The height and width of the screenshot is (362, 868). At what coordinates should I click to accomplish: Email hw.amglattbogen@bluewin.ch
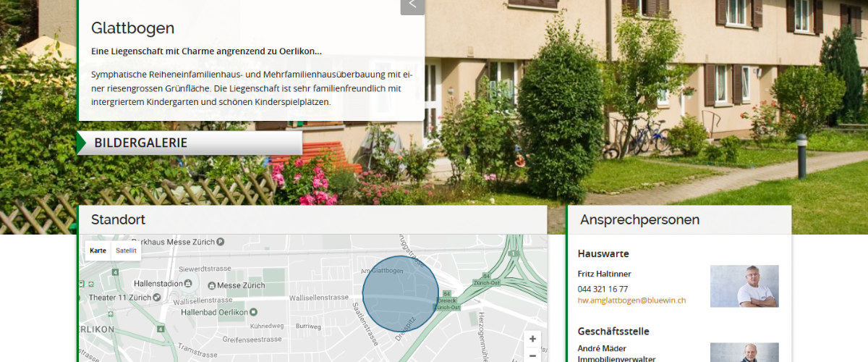631,300
